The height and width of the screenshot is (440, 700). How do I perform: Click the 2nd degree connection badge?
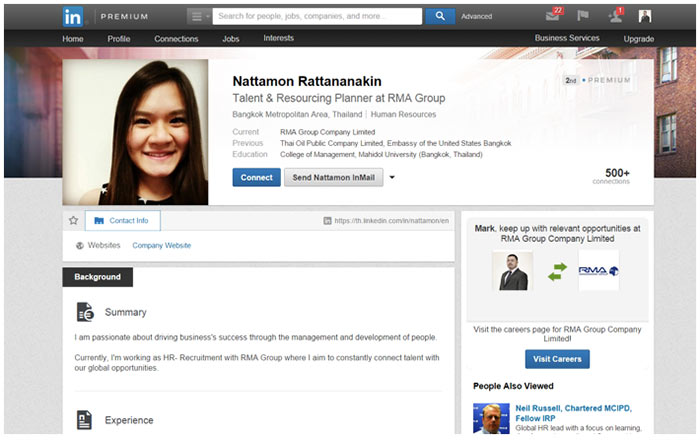coord(571,80)
